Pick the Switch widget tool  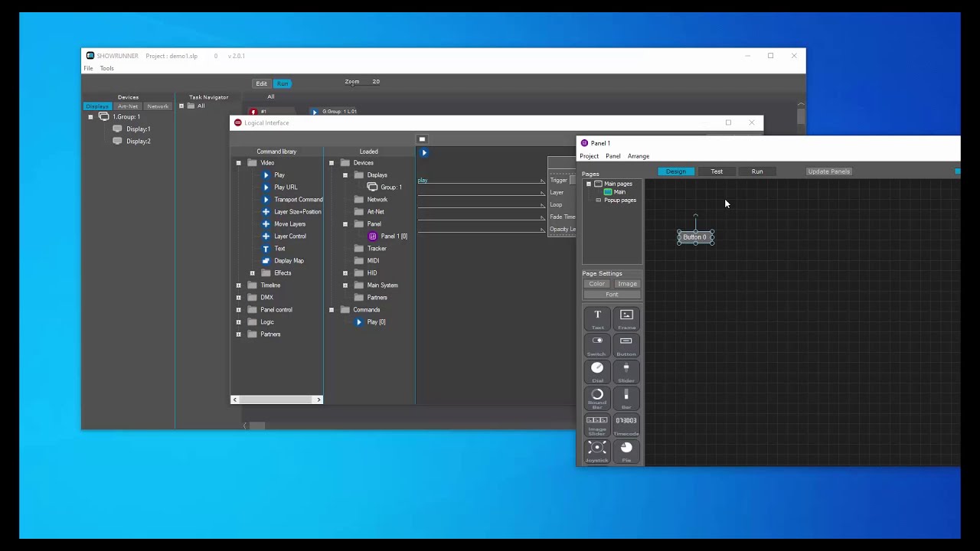pos(597,345)
